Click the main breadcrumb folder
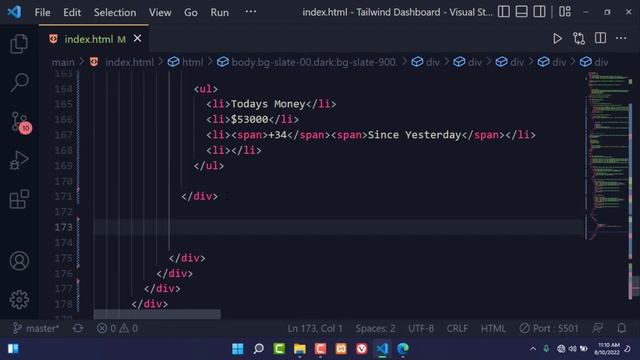The height and width of the screenshot is (360, 640). [x=63, y=62]
